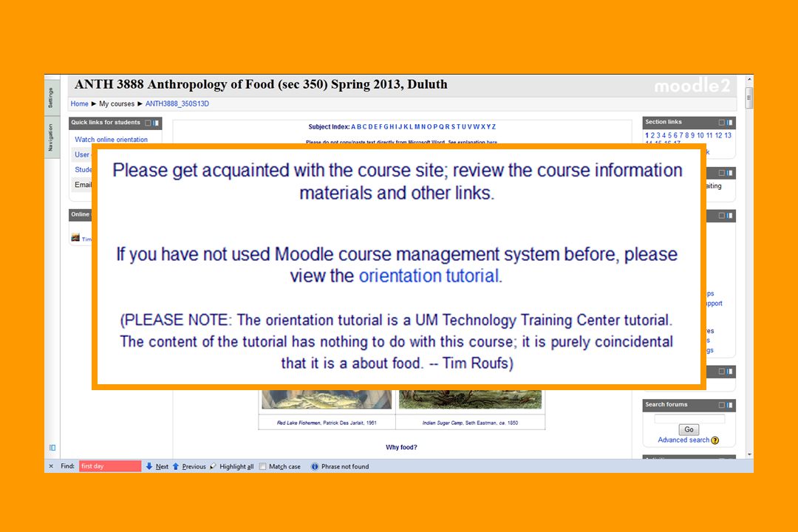This screenshot has width=798, height=532.
Task: Dock the block above Search forums
Action: tap(730, 372)
